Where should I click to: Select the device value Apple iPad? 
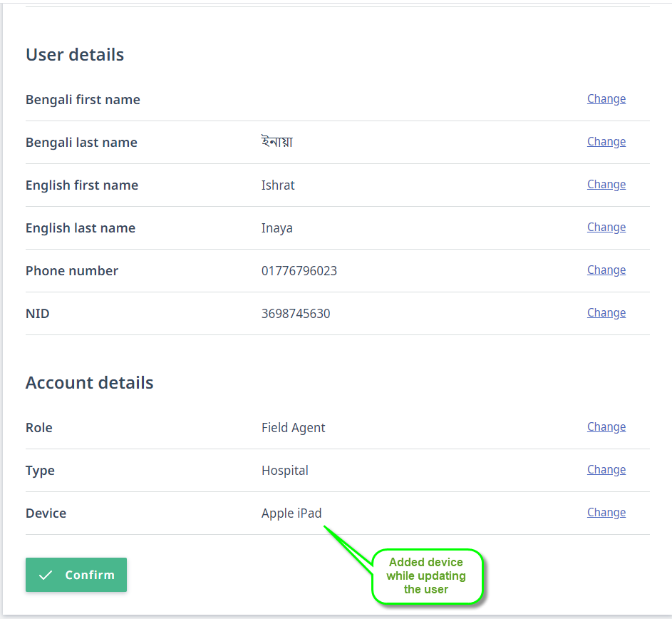pos(291,513)
